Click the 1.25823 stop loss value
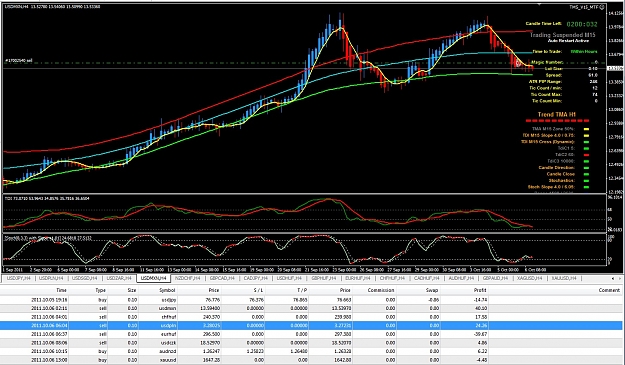The height and width of the screenshot is (365, 625). point(255,351)
